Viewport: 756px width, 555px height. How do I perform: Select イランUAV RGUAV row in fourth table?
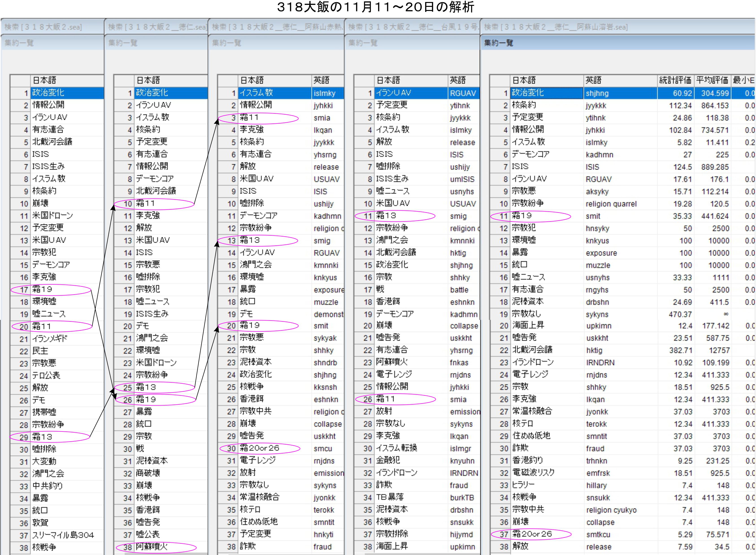tap(394, 93)
